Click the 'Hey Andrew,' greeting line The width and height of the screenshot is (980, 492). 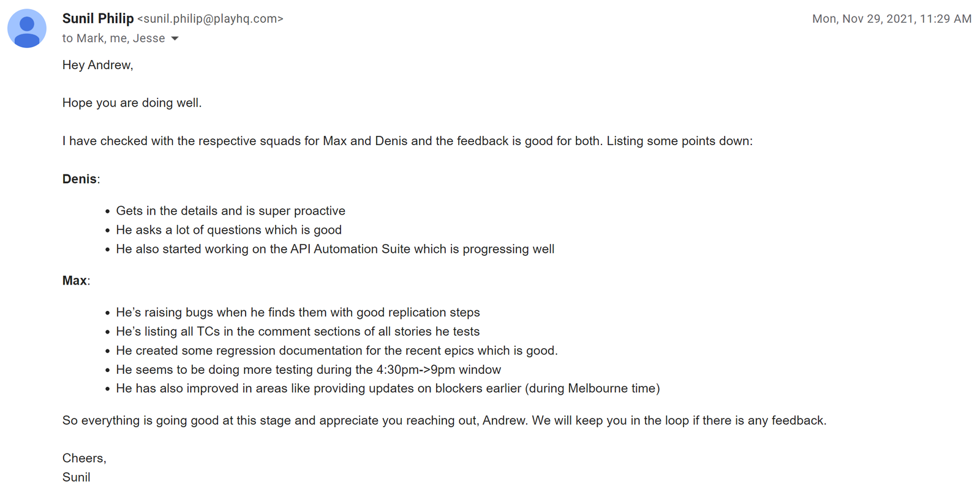pos(98,65)
